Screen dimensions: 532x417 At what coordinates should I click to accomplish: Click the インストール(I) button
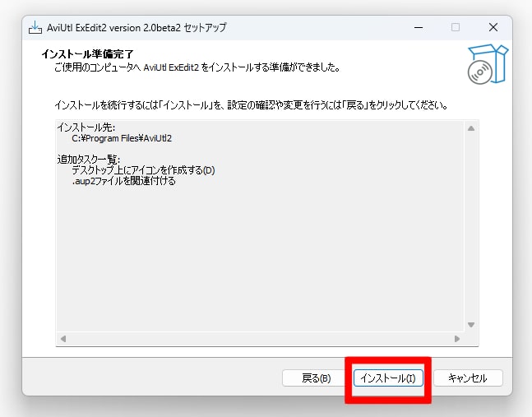(x=388, y=378)
